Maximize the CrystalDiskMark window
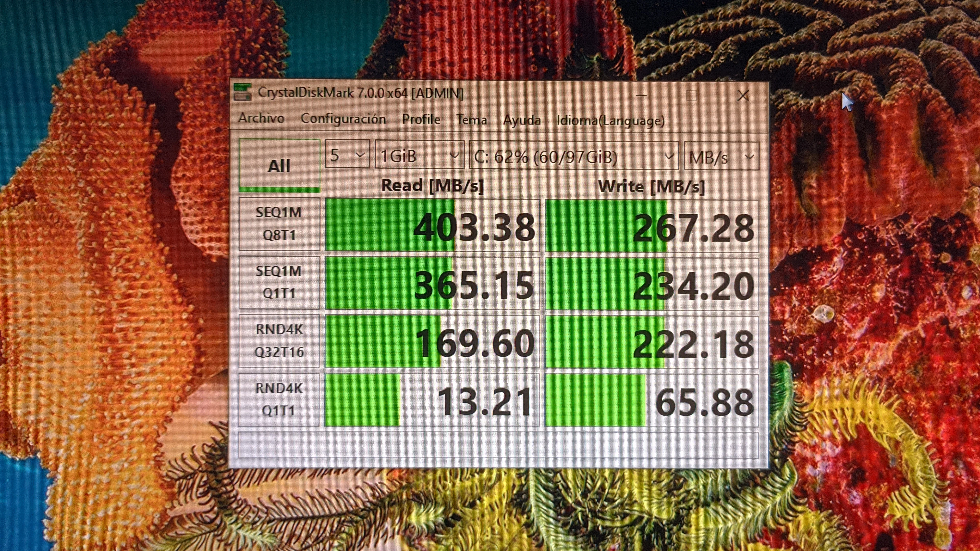This screenshot has height=551, width=980. (692, 95)
